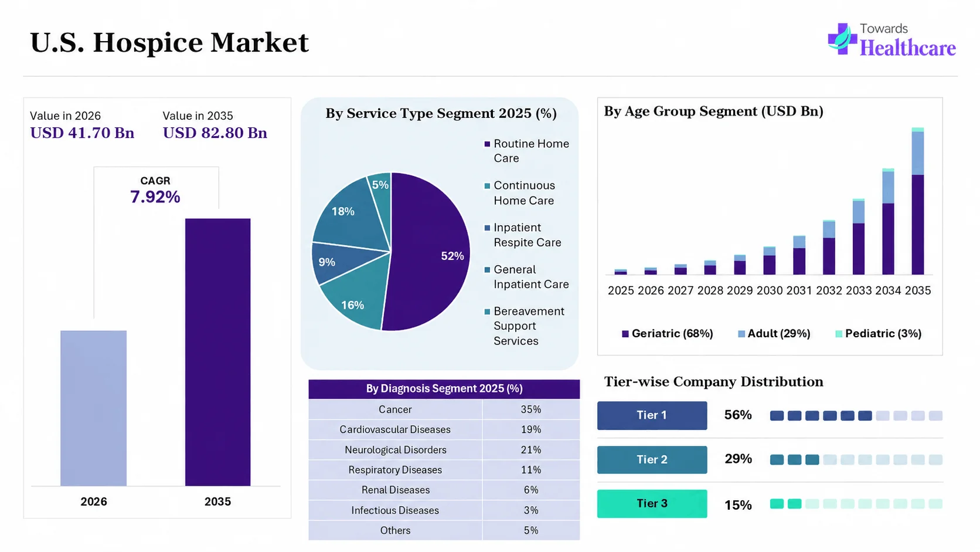Click the By Age Group Segment heading
Viewport: 980px width, 552px height.
click(713, 111)
